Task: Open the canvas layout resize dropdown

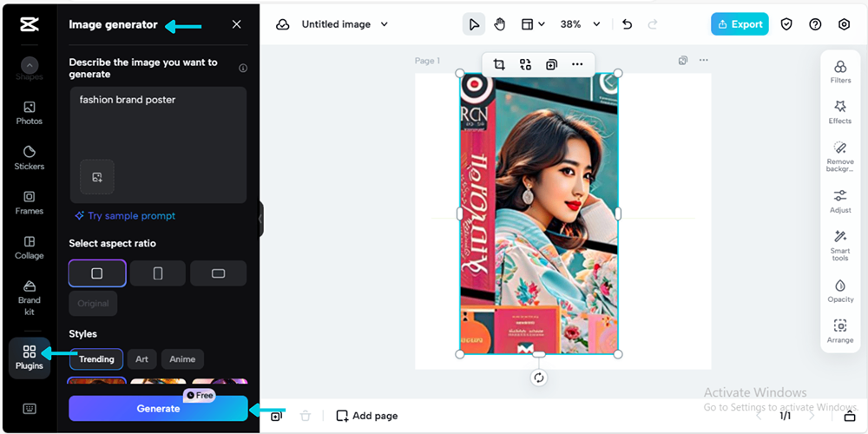Action: pyautogui.click(x=533, y=24)
